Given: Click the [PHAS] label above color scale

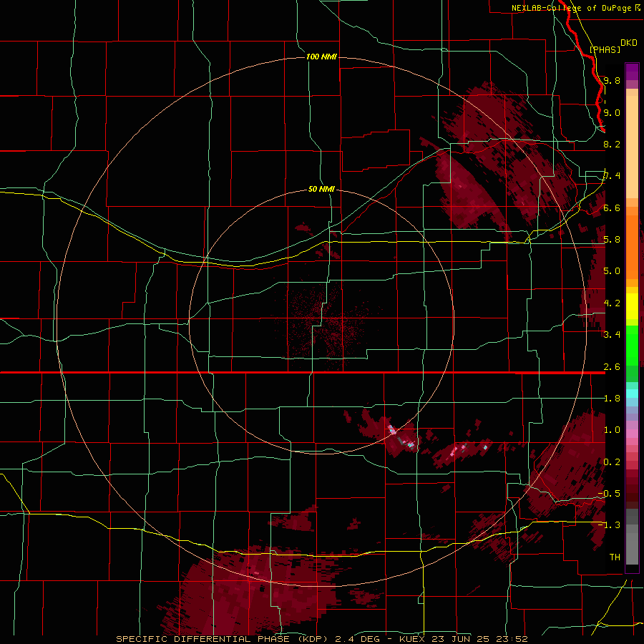Looking at the screenshot, I should (605, 49).
